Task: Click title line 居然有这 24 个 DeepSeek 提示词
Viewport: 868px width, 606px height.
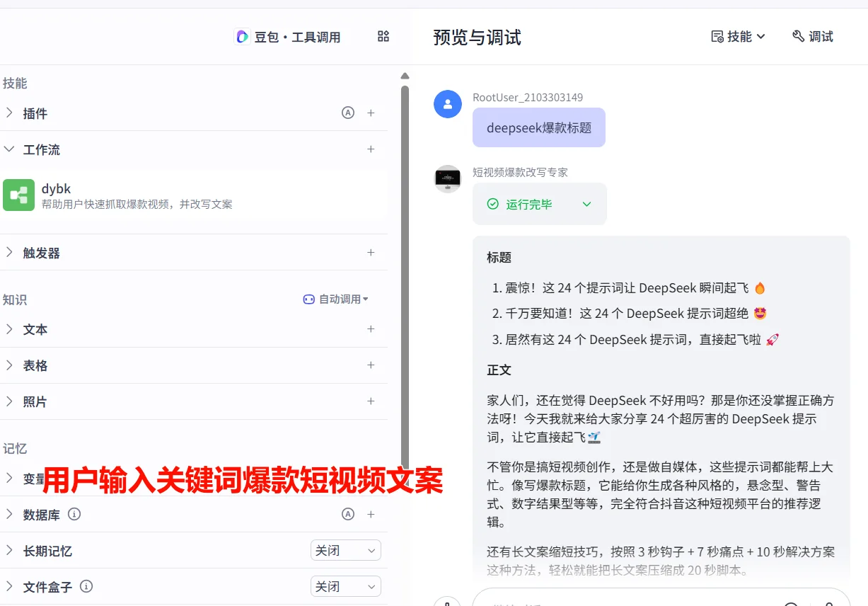Action: (642, 339)
